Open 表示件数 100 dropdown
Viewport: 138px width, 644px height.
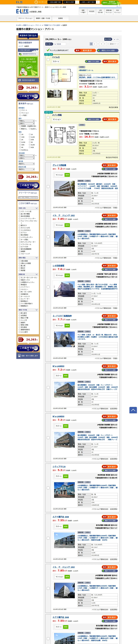(x=116, y=39)
